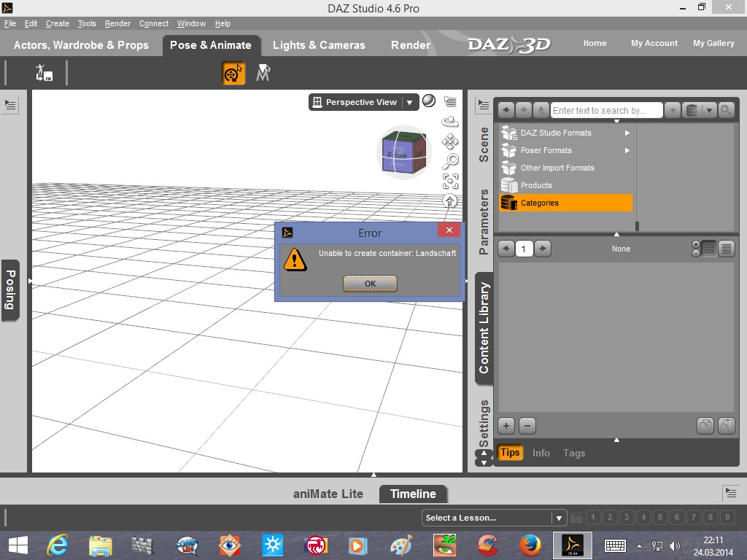Select Products in content library
The height and width of the screenshot is (560, 747).
(566, 185)
